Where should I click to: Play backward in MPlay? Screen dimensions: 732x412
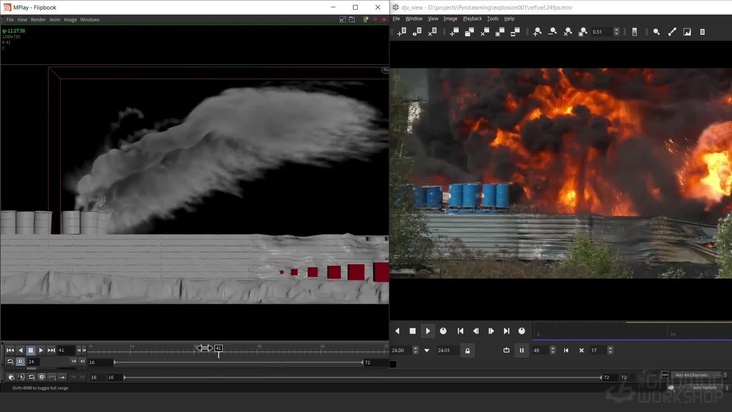[x=20, y=350]
